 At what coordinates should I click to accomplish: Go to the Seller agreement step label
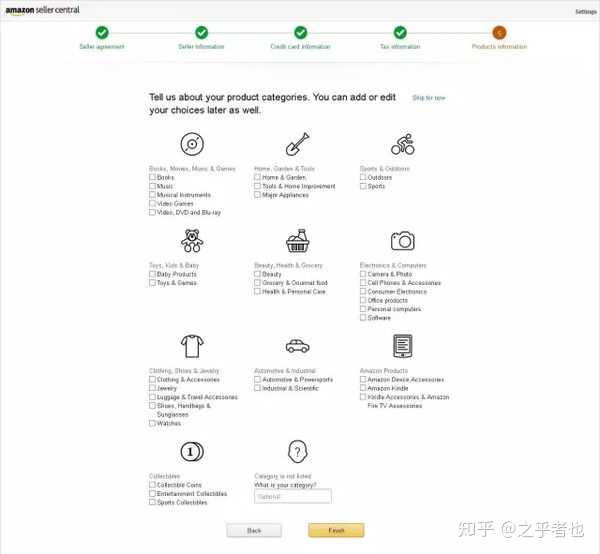(x=102, y=47)
